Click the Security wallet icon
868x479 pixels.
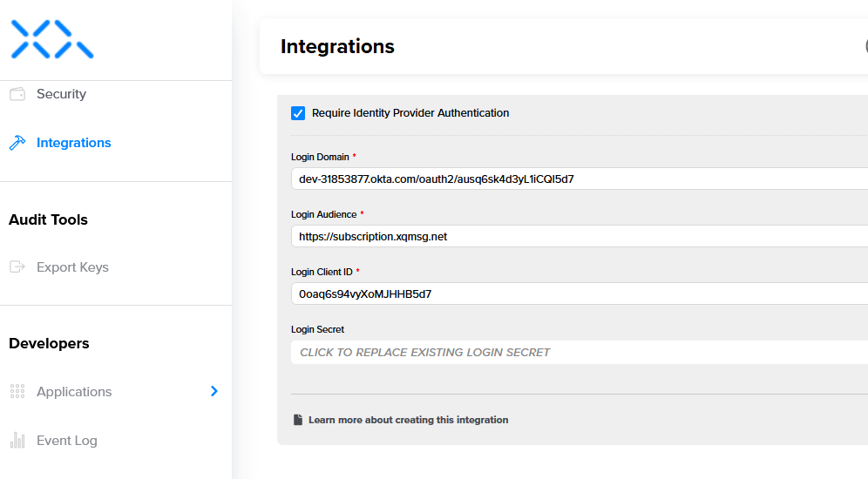pyautogui.click(x=17, y=94)
